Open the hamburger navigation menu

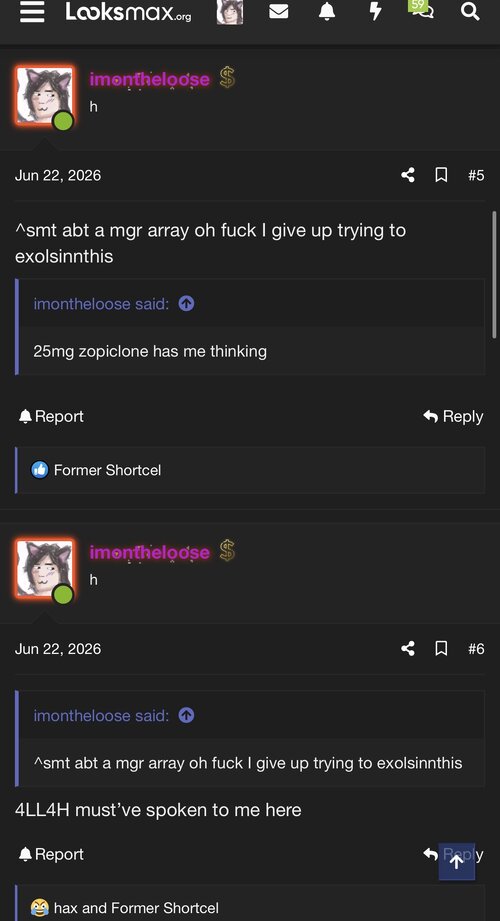tap(32, 12)
